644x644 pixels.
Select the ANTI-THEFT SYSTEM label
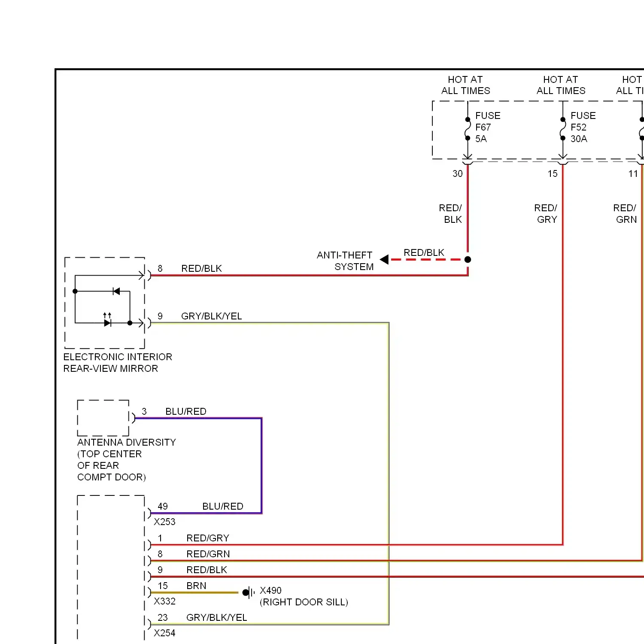pyautogui.click(x=345, y=261)
